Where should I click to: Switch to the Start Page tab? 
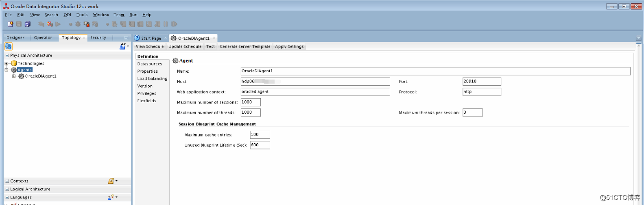[151, 38]
